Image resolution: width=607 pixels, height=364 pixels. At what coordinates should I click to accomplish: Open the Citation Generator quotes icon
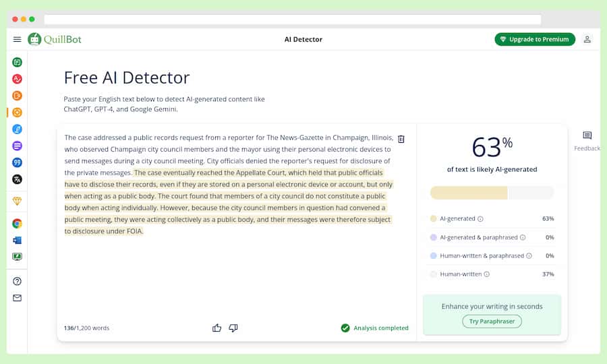(x=17, y=162)
